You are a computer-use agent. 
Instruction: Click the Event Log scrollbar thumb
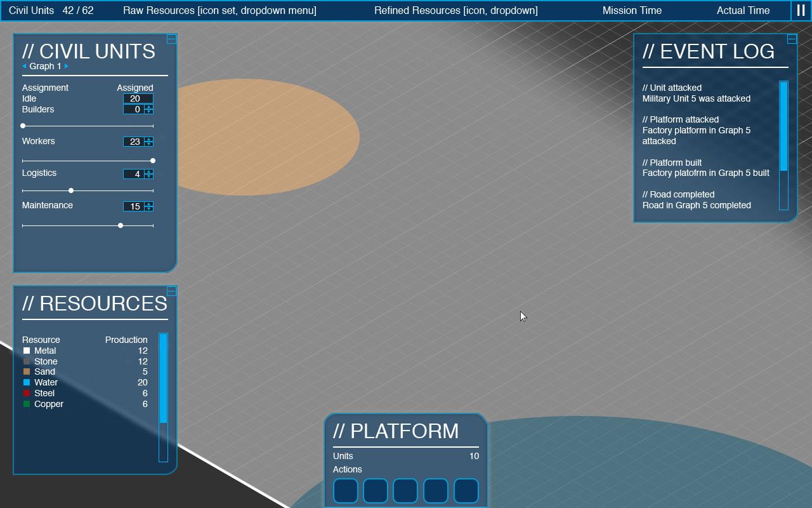[783, 126]
